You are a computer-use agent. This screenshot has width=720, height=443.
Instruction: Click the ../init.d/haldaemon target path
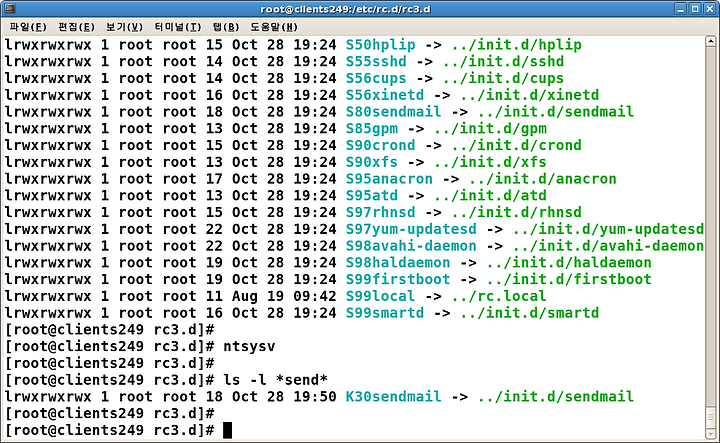569,263
